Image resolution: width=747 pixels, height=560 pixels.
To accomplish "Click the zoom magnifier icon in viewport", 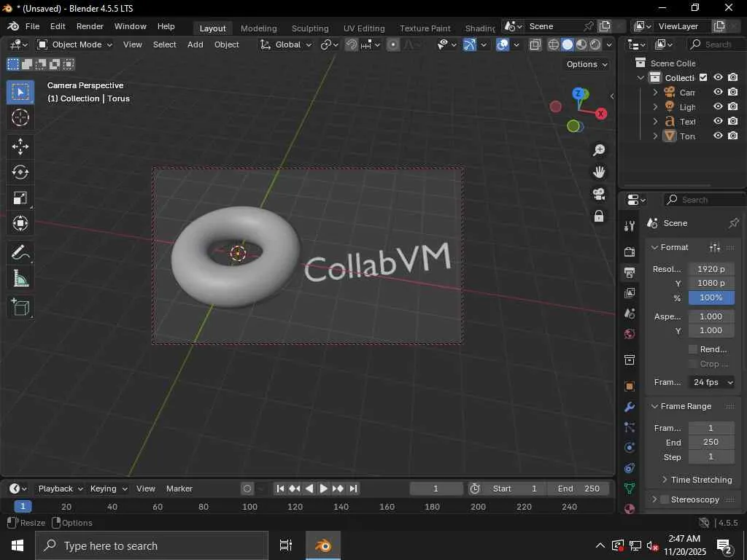I will tap(599, 150).
